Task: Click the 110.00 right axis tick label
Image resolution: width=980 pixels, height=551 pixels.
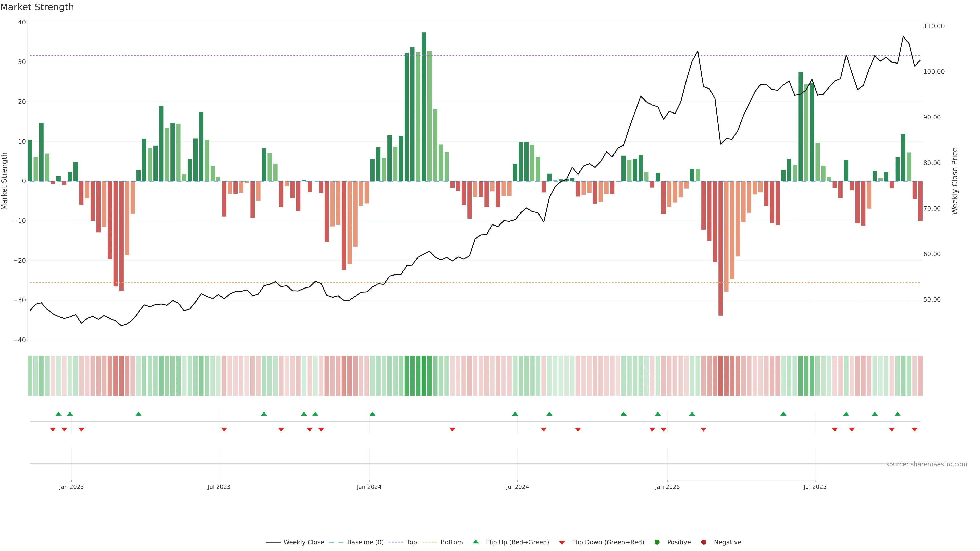Action: point(934,26)
